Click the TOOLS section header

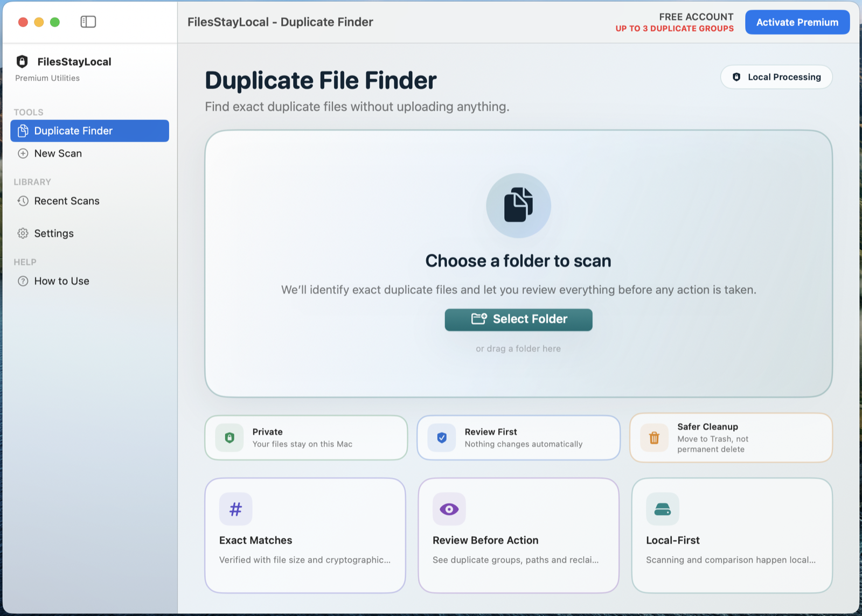29,112
